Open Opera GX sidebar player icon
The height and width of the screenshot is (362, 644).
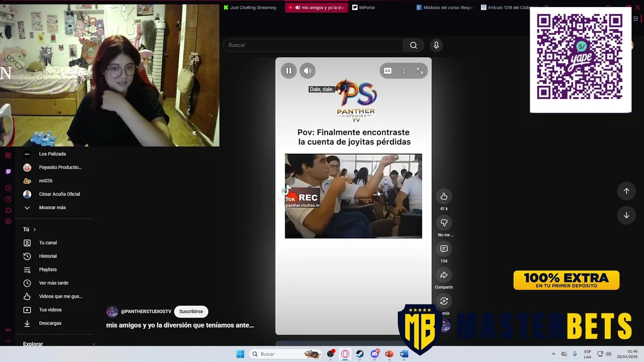tap(8, 188)
